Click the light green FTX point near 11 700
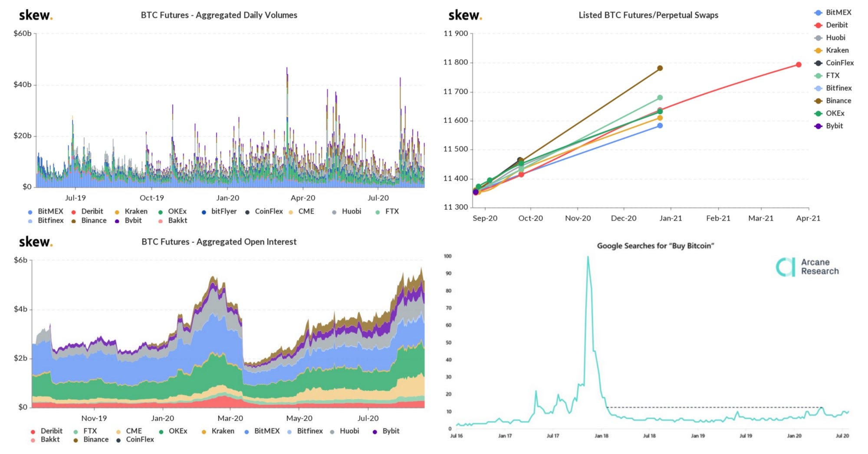This screenshot has width=868, height=454. click(x=660, y=98)
